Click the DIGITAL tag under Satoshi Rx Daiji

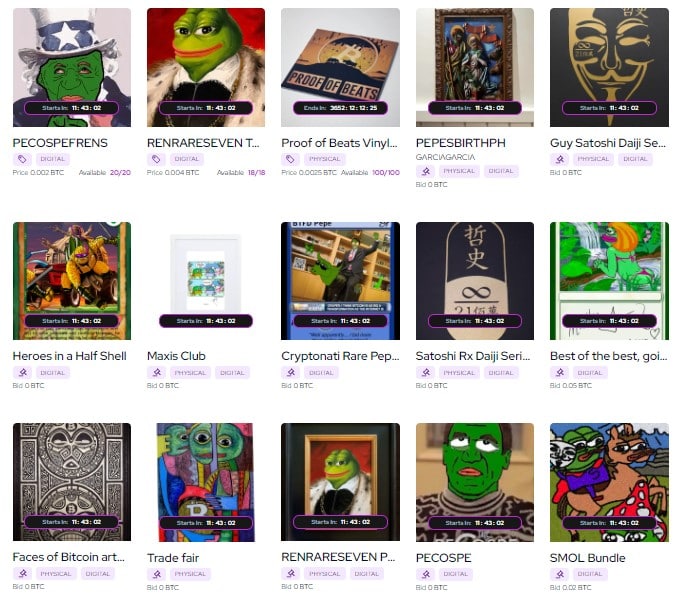(501, 373)
